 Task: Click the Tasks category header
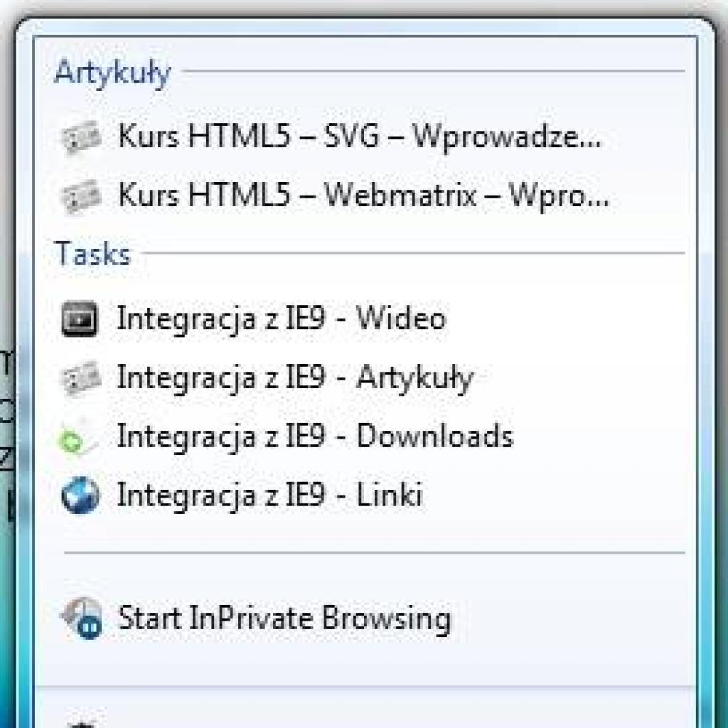click(x=93, y=254)
